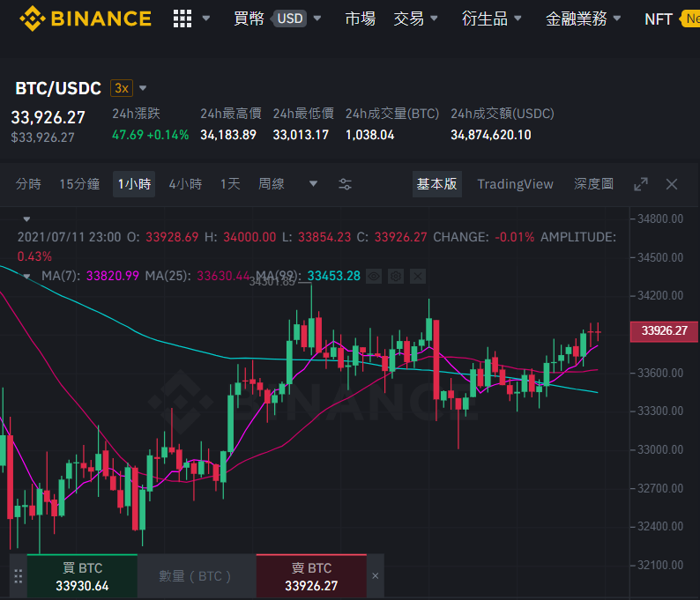Expand the BTC/USDC pair dropdown arrow
The height and width of the screenshot is (600, 700).
pyautogui.click(x=143, y=88)
